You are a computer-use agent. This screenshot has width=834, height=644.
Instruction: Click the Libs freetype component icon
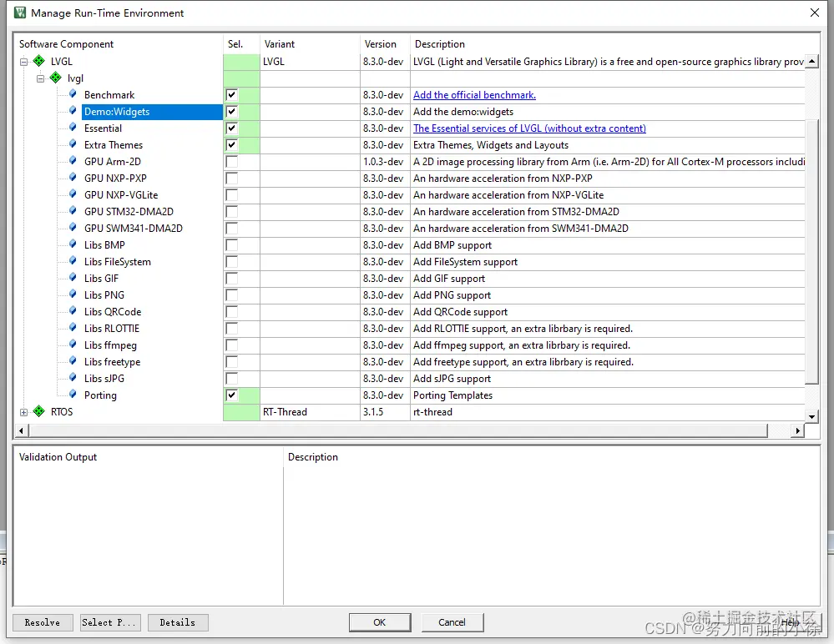tap(73, 361)
